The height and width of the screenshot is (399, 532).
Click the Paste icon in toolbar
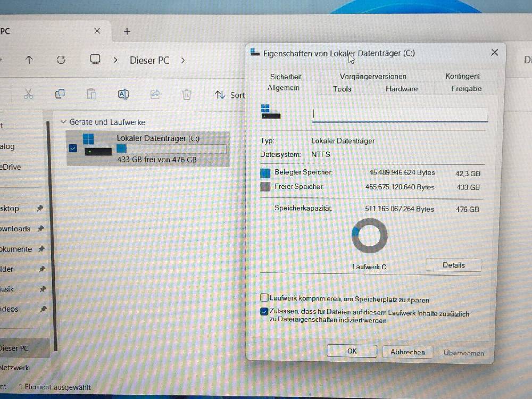pos(92,94)
